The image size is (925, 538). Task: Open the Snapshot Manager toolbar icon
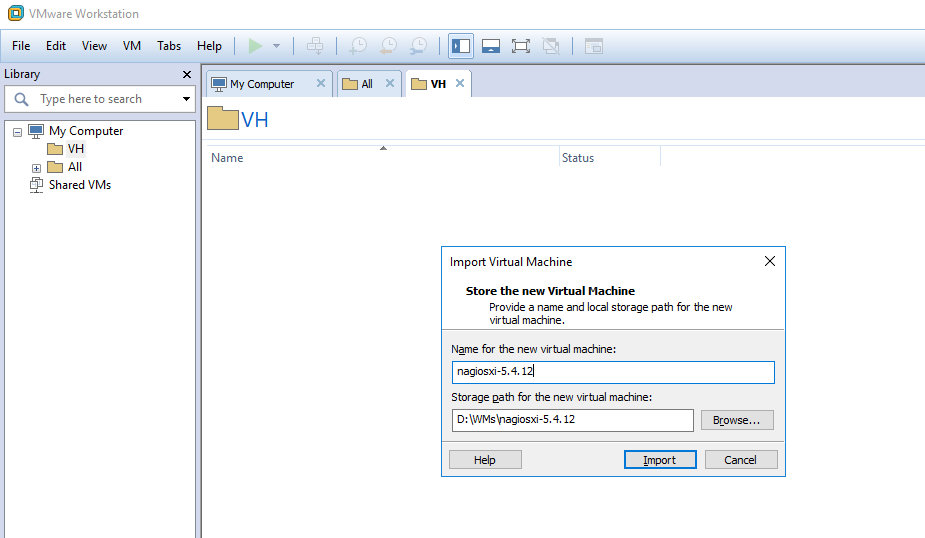point(419,46)
